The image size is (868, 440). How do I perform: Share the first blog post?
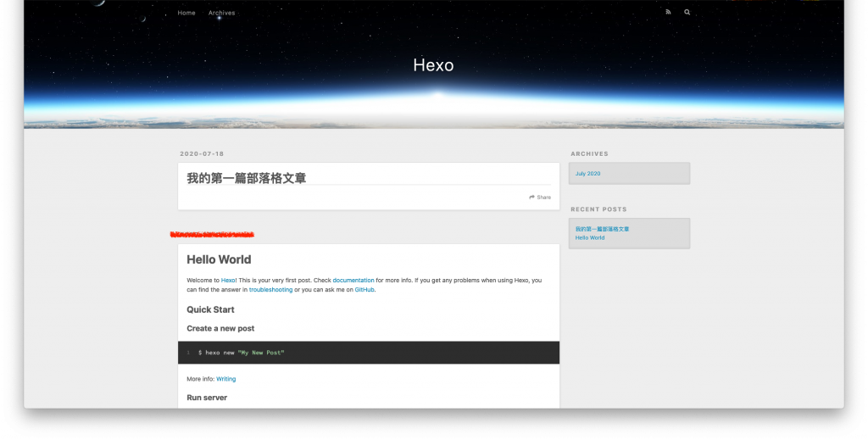click(540, 197)
